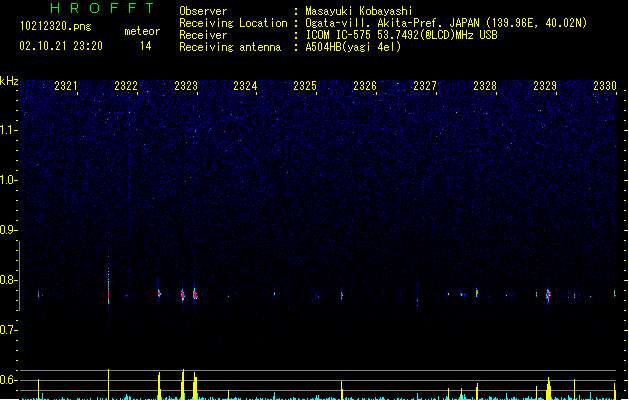Click time marker 2328

[x=485, y=86]
